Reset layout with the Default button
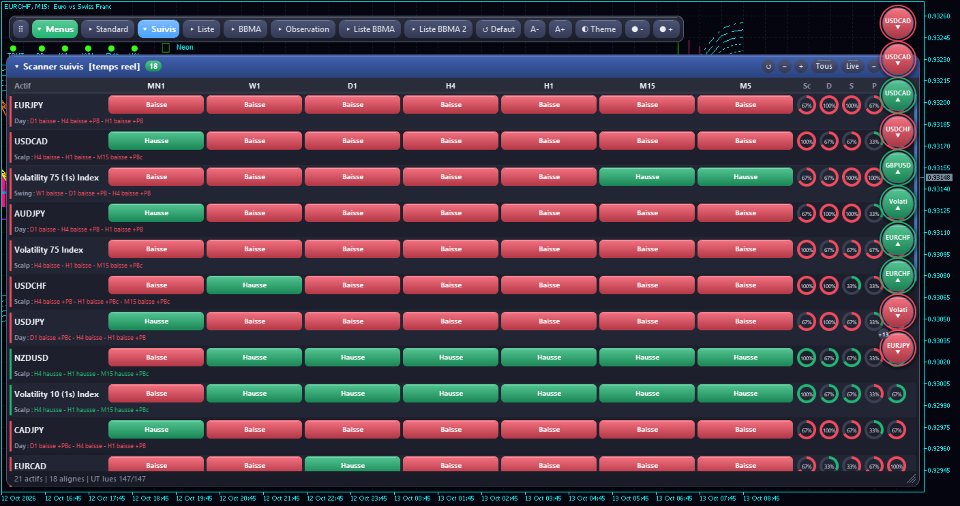The height and width of the screenshot is (506, 960). coord(498,29)
